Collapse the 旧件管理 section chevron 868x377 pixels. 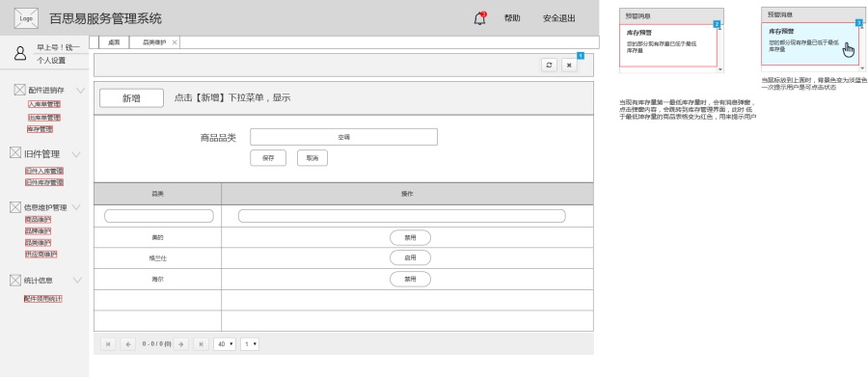click(76, 154)
